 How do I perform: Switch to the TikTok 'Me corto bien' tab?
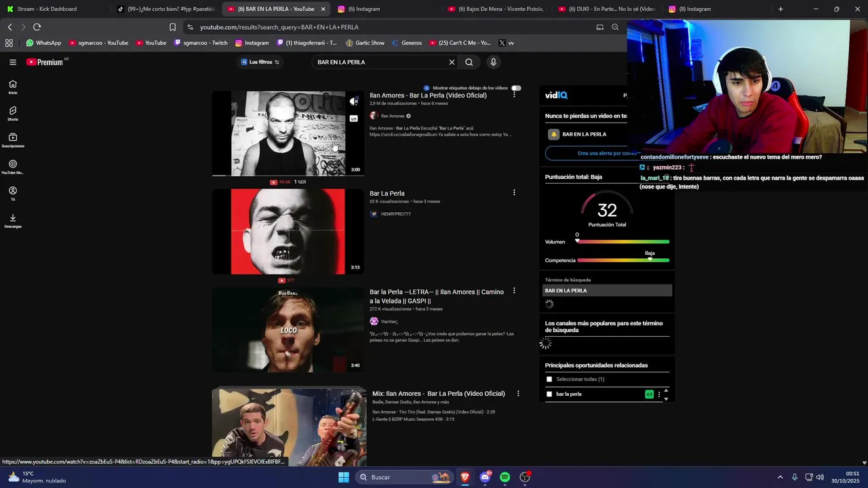(166, 9)
